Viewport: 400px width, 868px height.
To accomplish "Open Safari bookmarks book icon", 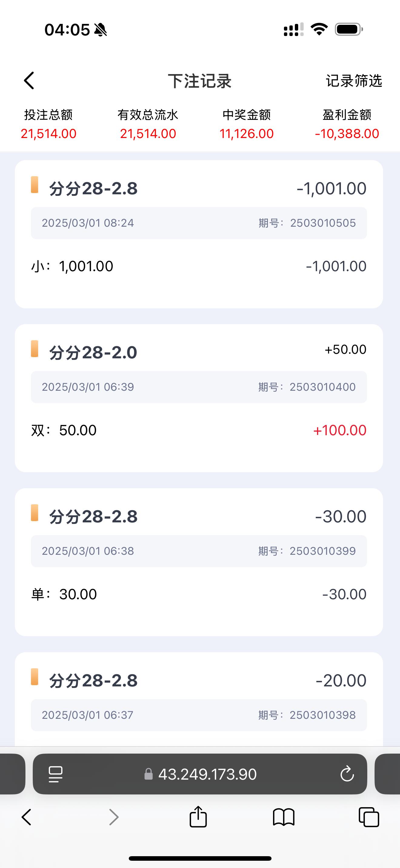I will tap(284, 817).
